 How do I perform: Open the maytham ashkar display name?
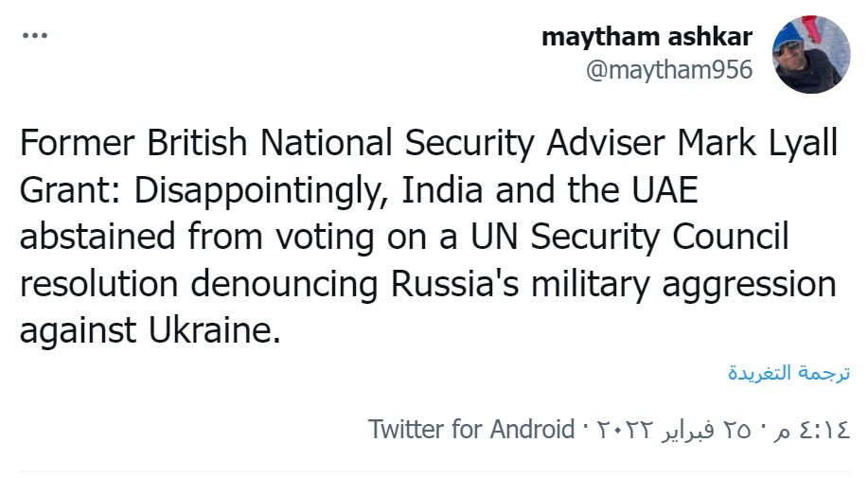(x=647, y=37)
